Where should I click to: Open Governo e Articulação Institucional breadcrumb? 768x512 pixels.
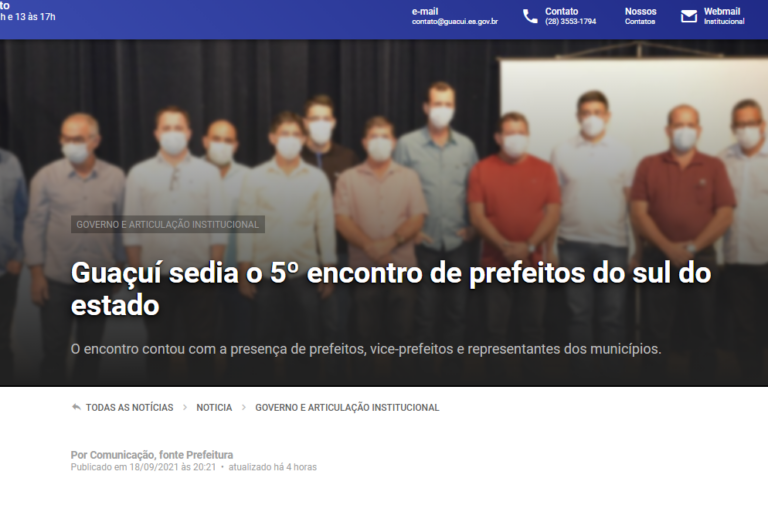(x=347, y=408)
